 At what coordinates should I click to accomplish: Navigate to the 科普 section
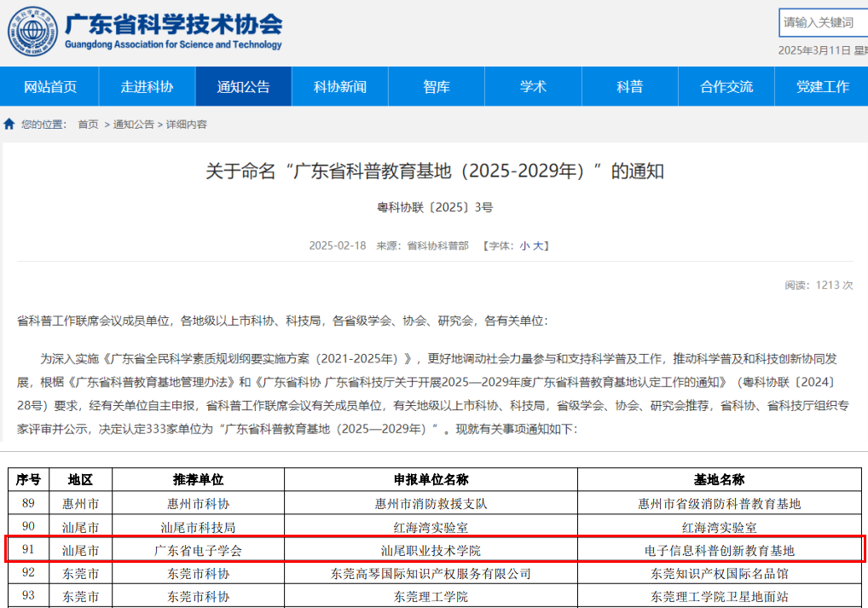(x=629, y=87)
